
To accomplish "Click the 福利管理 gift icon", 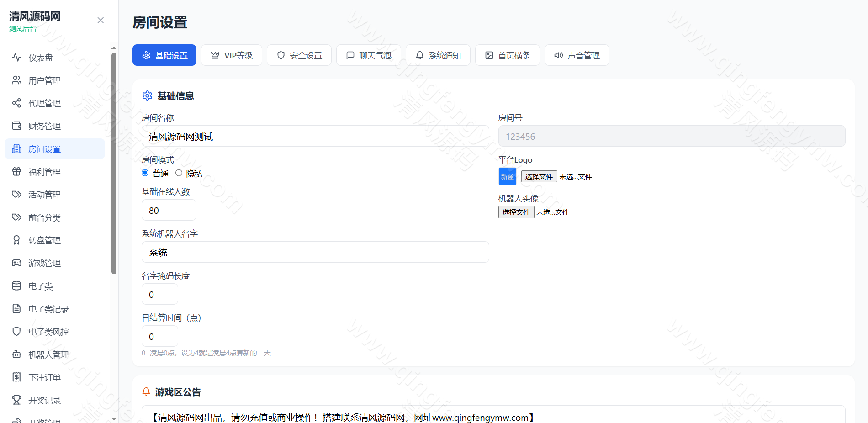I will point(16,172).
